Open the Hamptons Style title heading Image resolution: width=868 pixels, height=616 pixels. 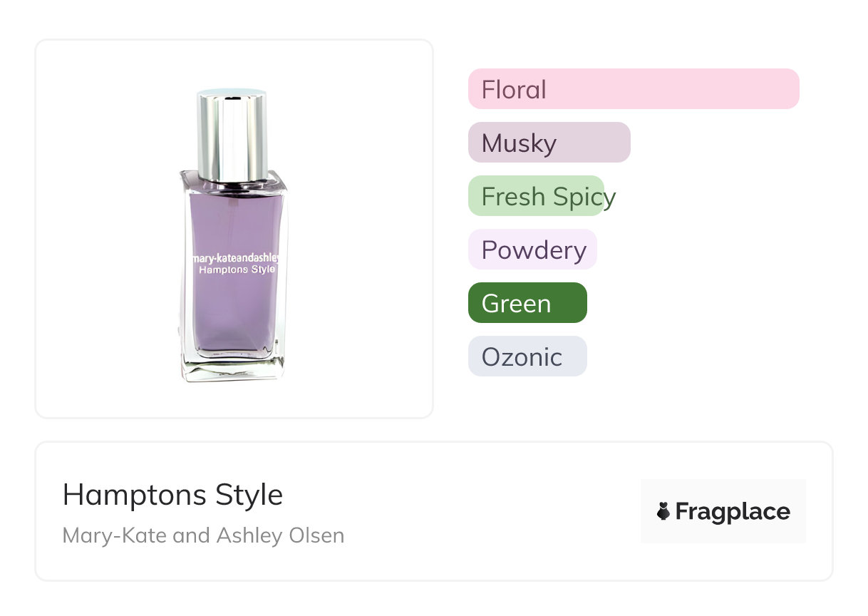click(x=172, y=495)
